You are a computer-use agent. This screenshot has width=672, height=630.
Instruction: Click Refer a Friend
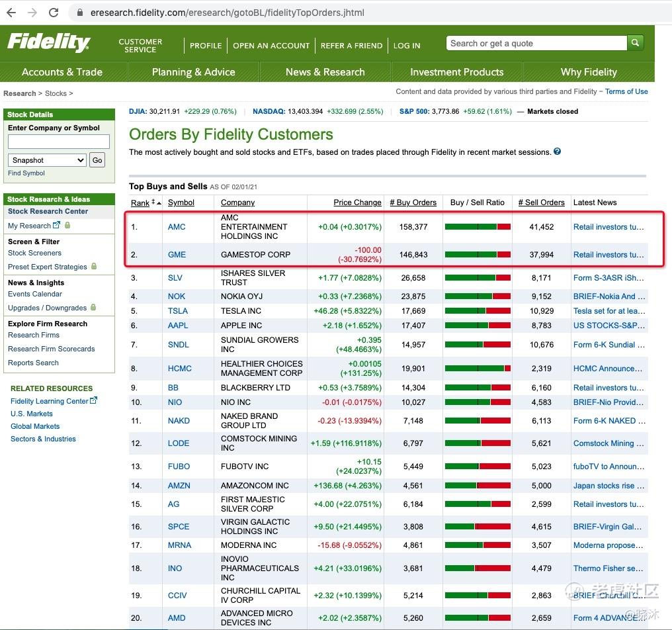(351, 46)
